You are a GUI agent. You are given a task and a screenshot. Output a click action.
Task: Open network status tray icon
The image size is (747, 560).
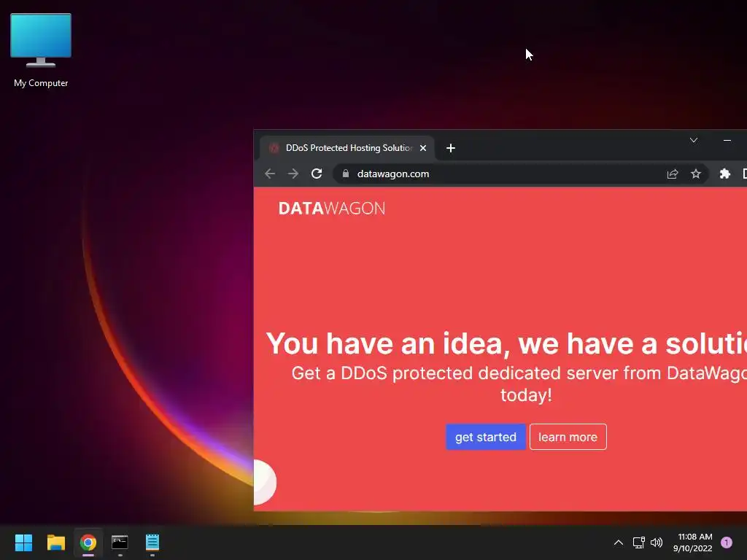[x=638, y=542]
